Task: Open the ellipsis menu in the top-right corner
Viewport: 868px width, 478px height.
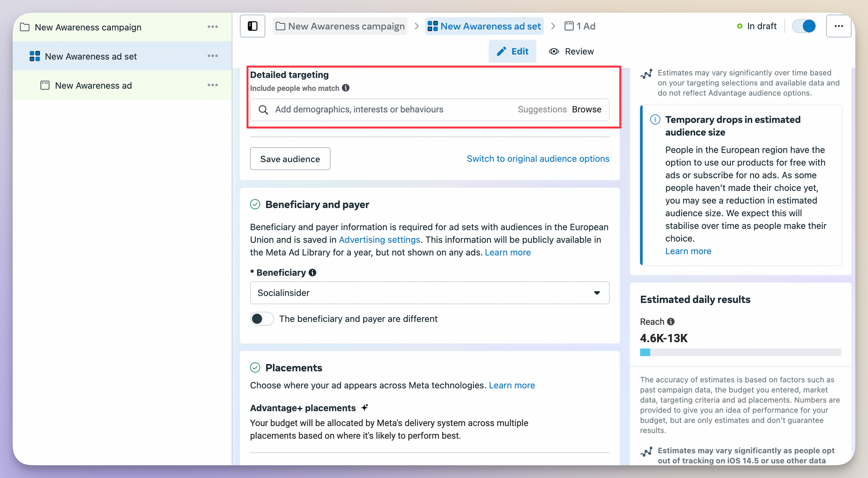Action: 839,26
